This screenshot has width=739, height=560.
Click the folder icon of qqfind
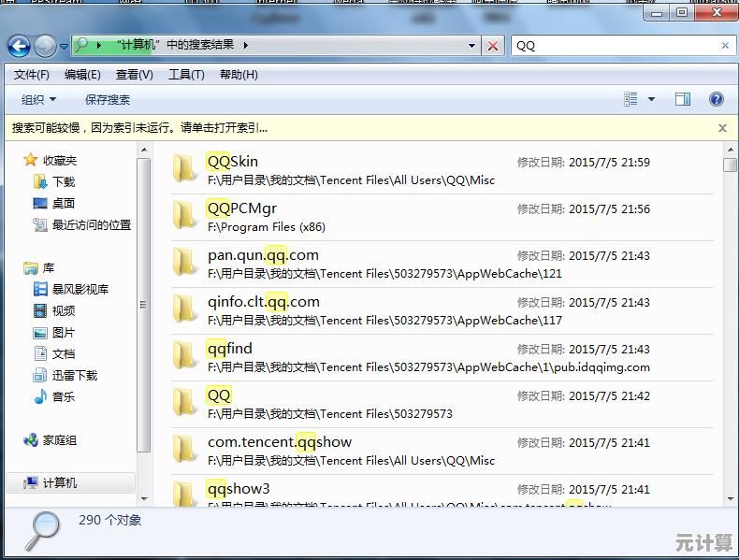point(183,354)
